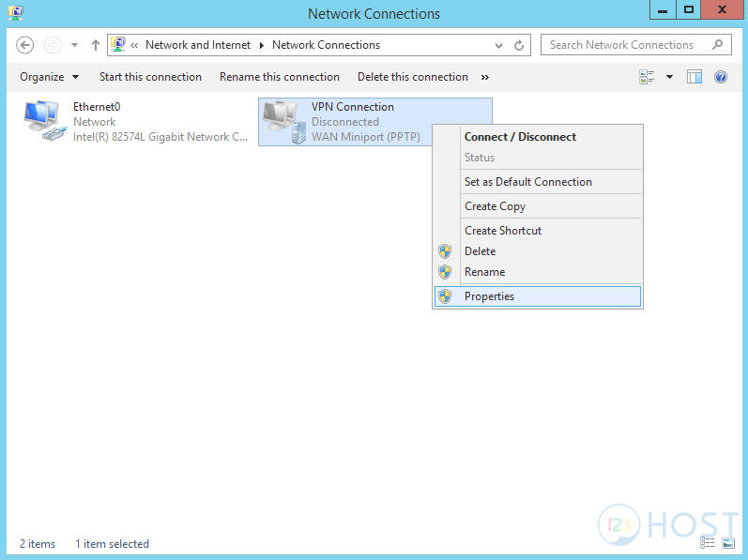Screen dimensions: 748x560
Task: Toggle the preview pane
Action: [x=695, y=77]
